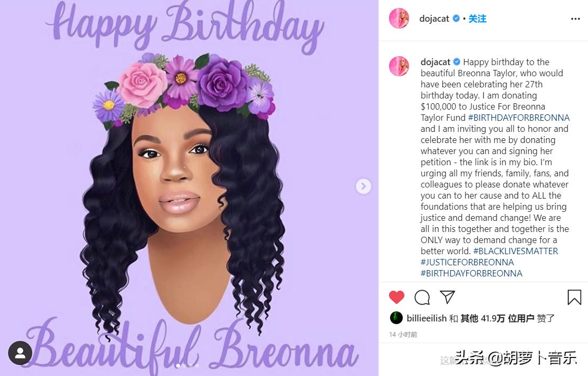Open #BLACKLIVESMATTER hashtag link
The height and width of the screenshot is (376, 588).
click(515, 251)
